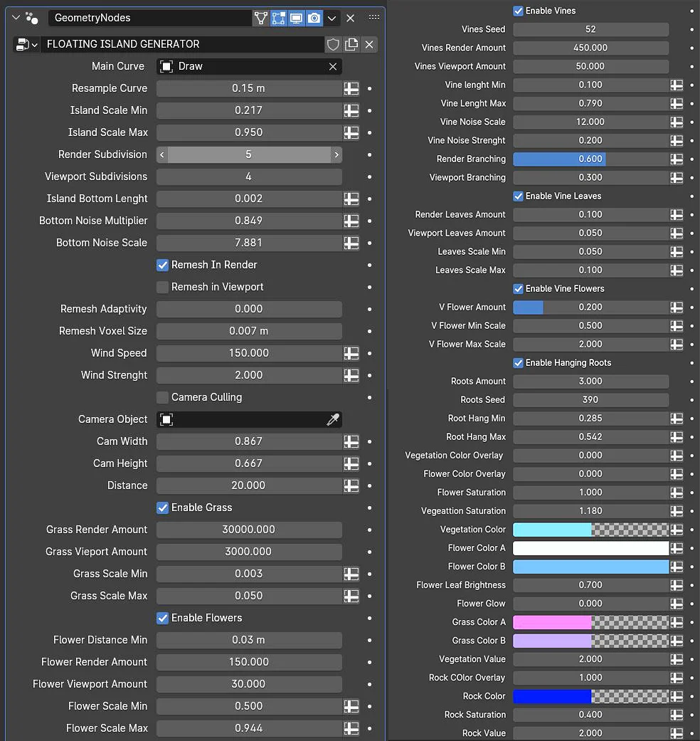Toggle modifier On Cage vertex icon
The height and width of the screenshot is (741, 700).
pyautogui.click(x=261, y=18)
